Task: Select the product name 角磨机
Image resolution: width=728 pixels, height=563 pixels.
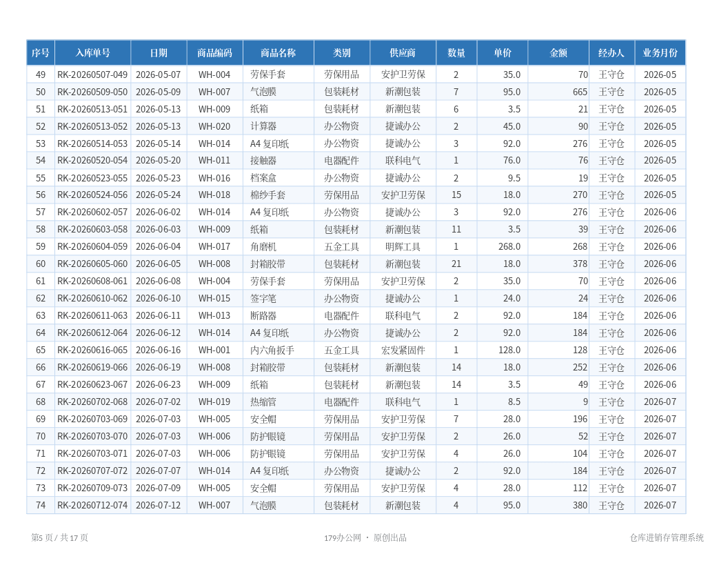Action: tap(263, 247)
